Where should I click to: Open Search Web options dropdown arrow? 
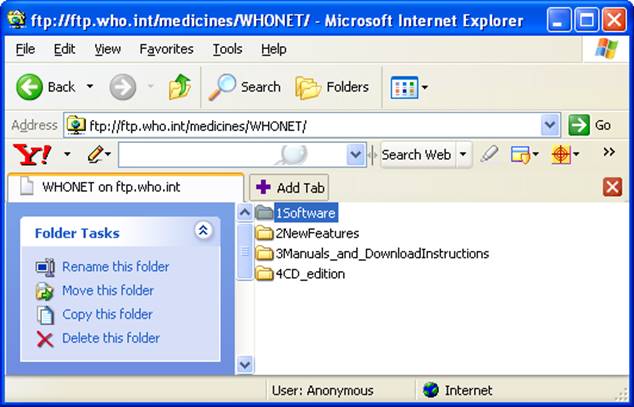click(x=463, y=154)
